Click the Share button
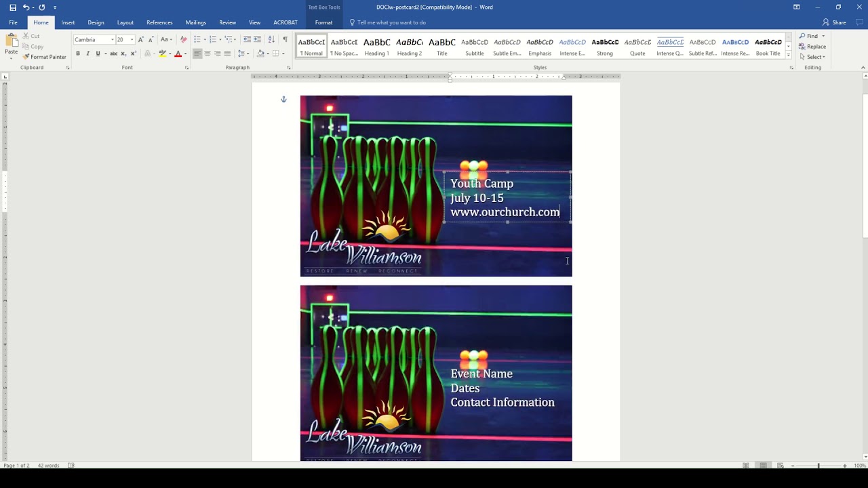Viewport: 868px width, 488px height. (x=834, y=22)
